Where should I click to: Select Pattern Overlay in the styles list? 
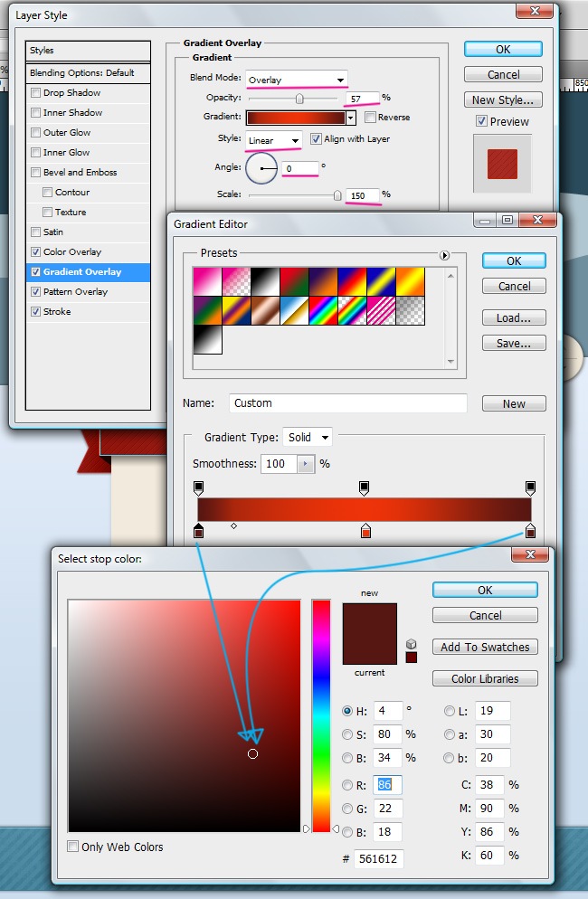pyautogui.click(x=75, y=292)
